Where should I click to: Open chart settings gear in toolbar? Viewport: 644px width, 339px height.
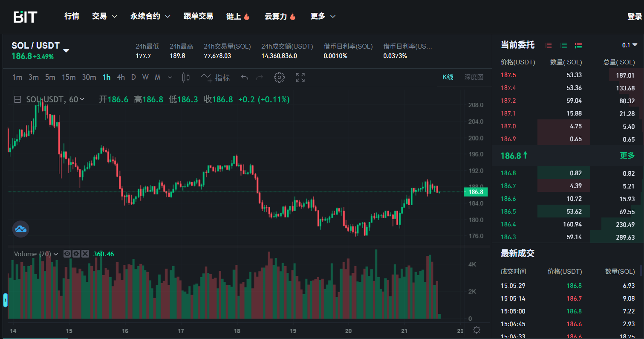[279, 78]
